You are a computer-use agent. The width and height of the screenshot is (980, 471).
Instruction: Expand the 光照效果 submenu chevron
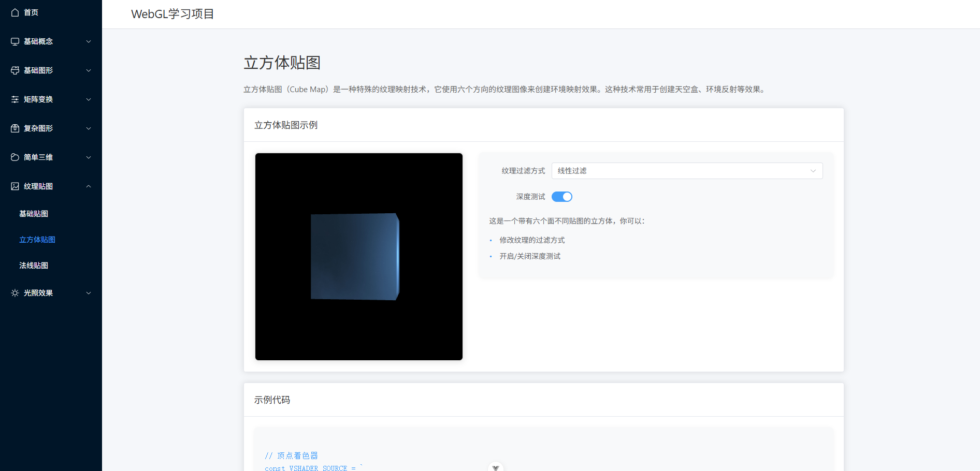click(89, 293)
